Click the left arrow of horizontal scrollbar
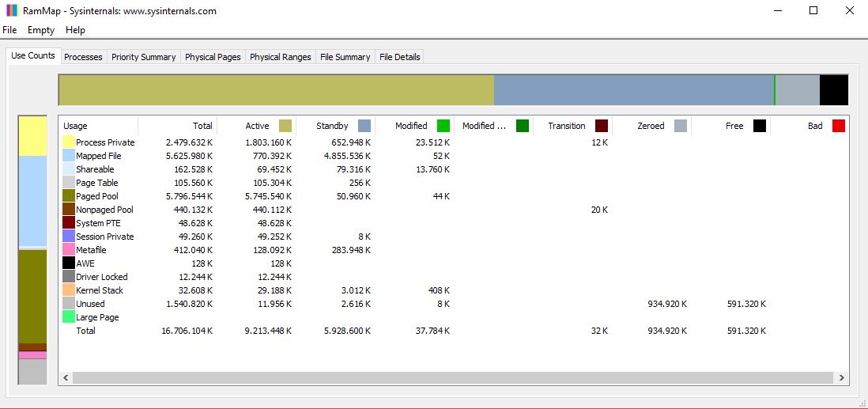The width and height of the screenshot is (868, 409). (66, 378)
